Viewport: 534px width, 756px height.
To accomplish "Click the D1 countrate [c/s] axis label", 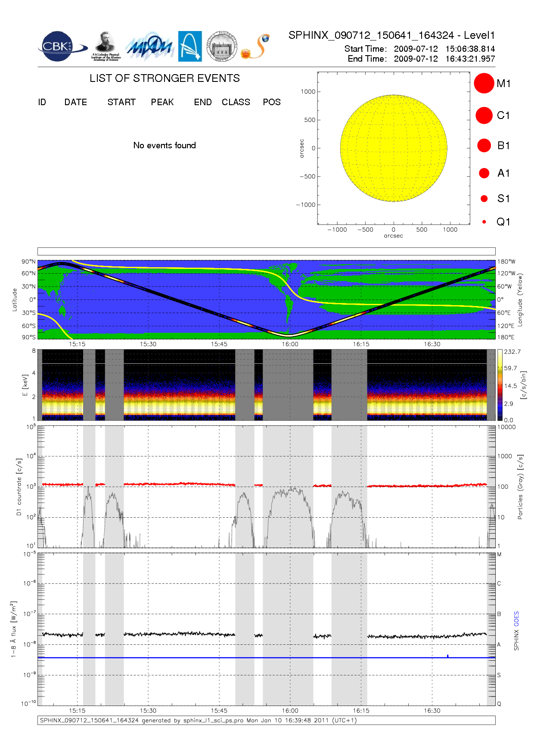I will coord(19,487).
